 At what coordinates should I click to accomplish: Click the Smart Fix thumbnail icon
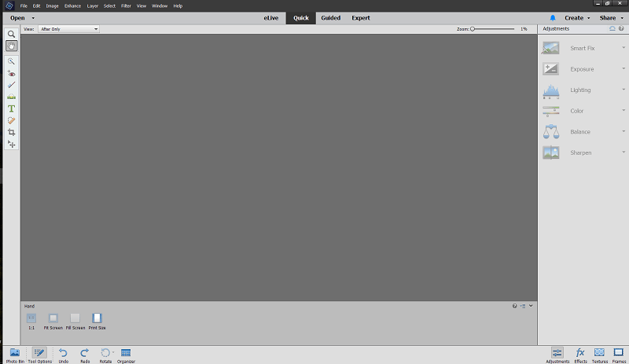pos(551,48)
